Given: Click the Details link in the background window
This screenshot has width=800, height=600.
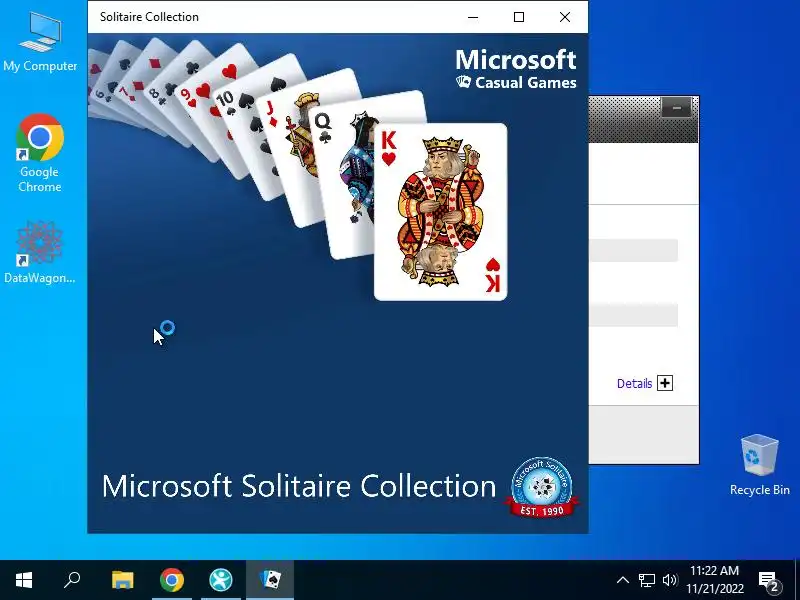Looking at the screenshot, I should coord(634,384).
